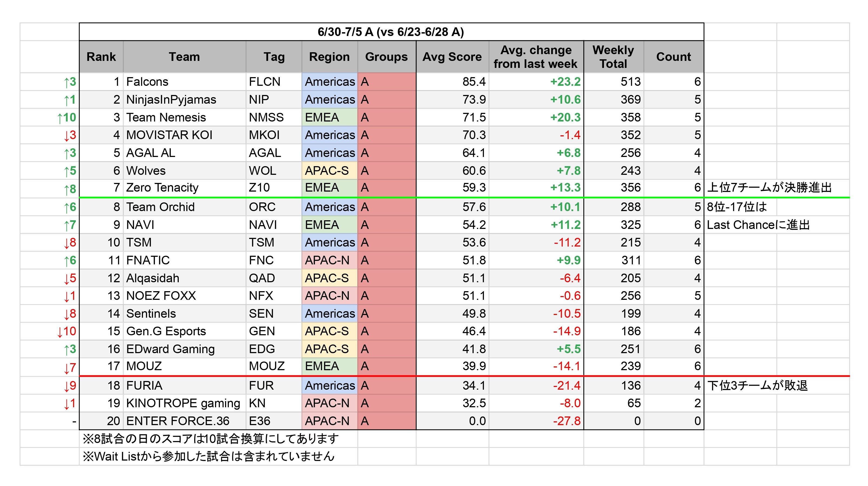Click the '65' weekly total cell
Screen dimensions: 868x486
click(614, 403)
